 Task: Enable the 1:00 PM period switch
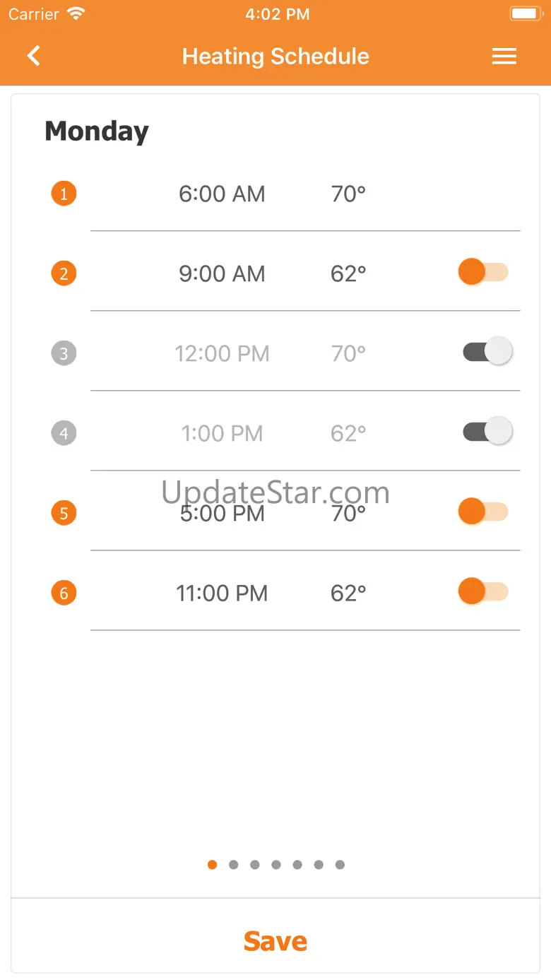click(x=487, y=431)
